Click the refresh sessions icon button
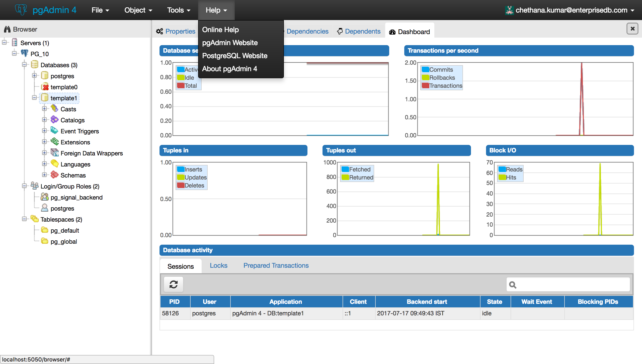Viewport: 642px width, 364px height. [x=173, y=284]
